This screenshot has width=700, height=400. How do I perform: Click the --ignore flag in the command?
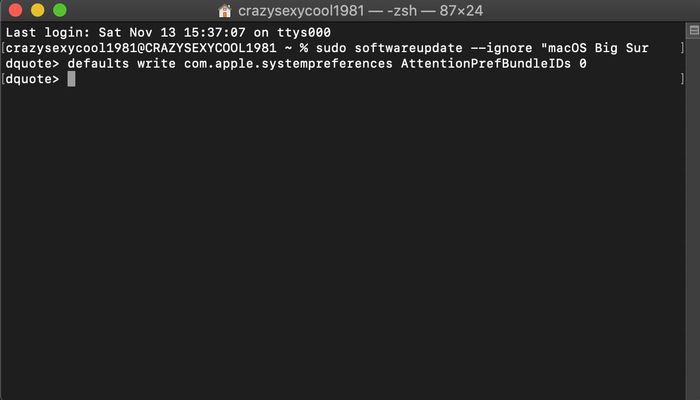click(x=501, y=48)
